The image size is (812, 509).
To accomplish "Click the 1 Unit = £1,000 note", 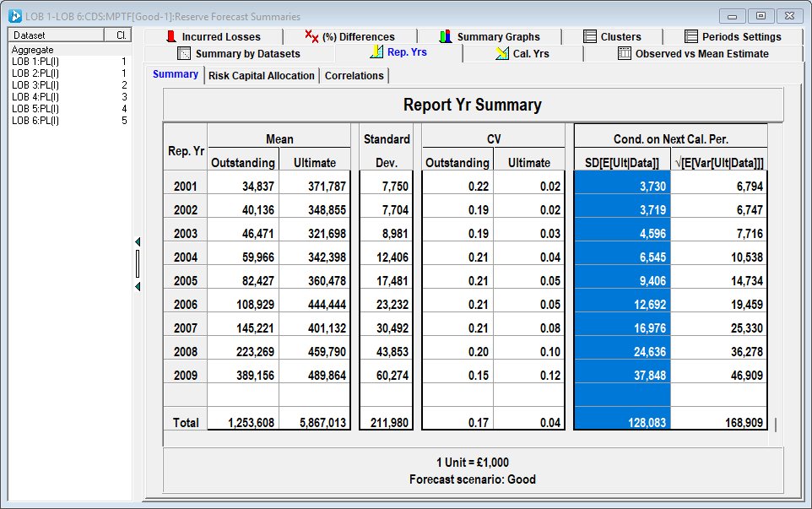I will click(x=473, y=463).
